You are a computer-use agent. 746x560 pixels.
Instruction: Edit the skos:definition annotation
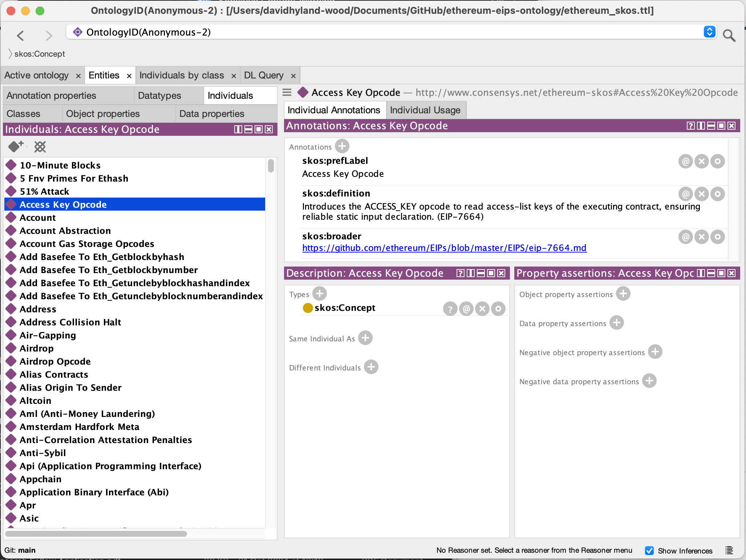click(x=717, y=194)
